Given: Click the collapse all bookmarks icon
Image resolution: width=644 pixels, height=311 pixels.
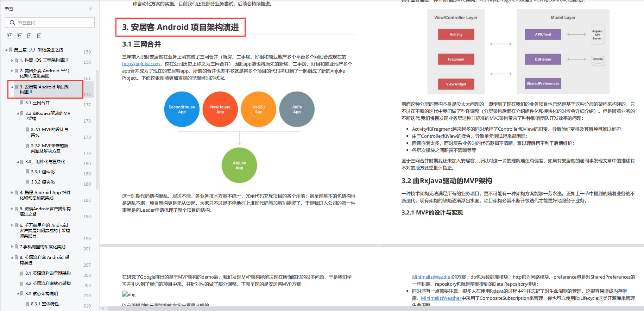Looking at the screenshot, I should [x=20, y=36].
